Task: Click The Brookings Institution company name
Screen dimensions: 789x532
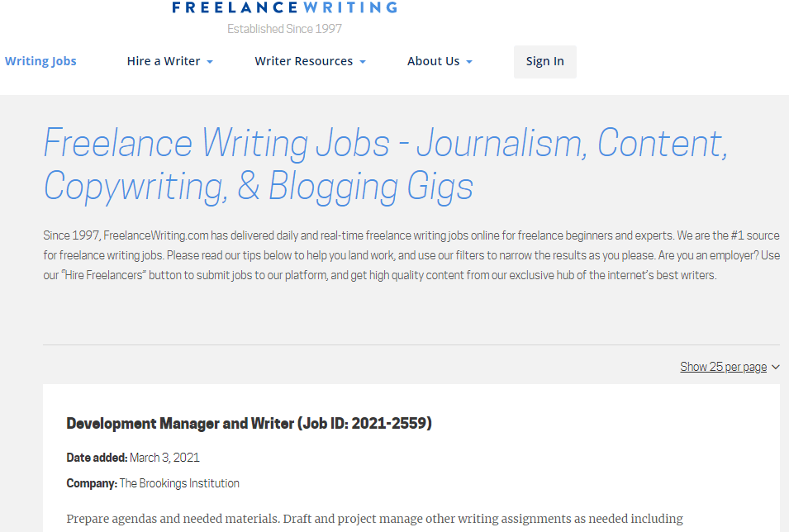Action: pos(179,483)
